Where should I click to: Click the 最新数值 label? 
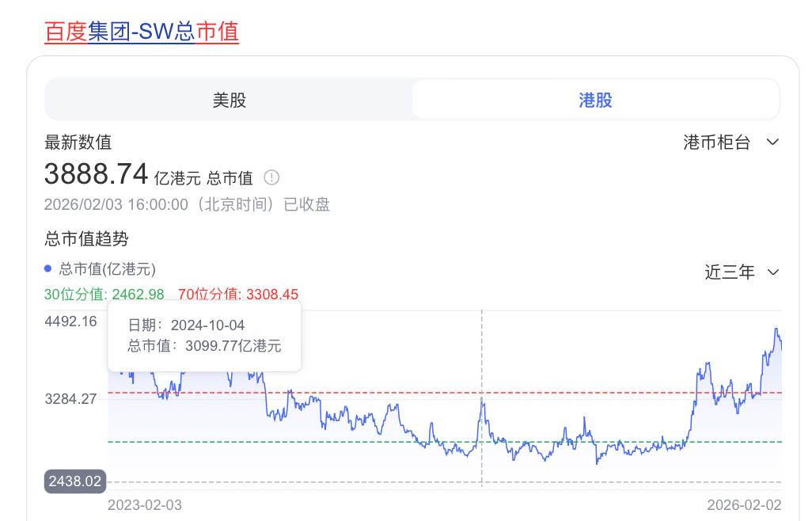coord(78,142)
